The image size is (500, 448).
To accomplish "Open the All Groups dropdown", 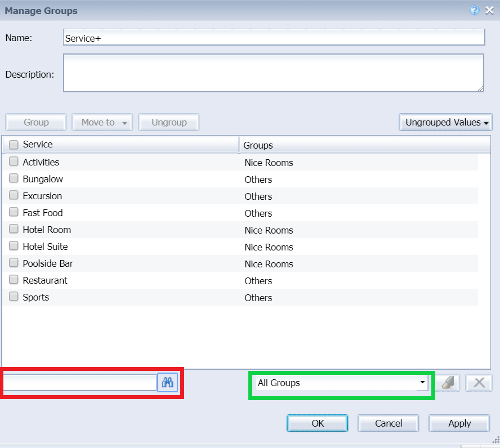I will click(x=341, y=383).
